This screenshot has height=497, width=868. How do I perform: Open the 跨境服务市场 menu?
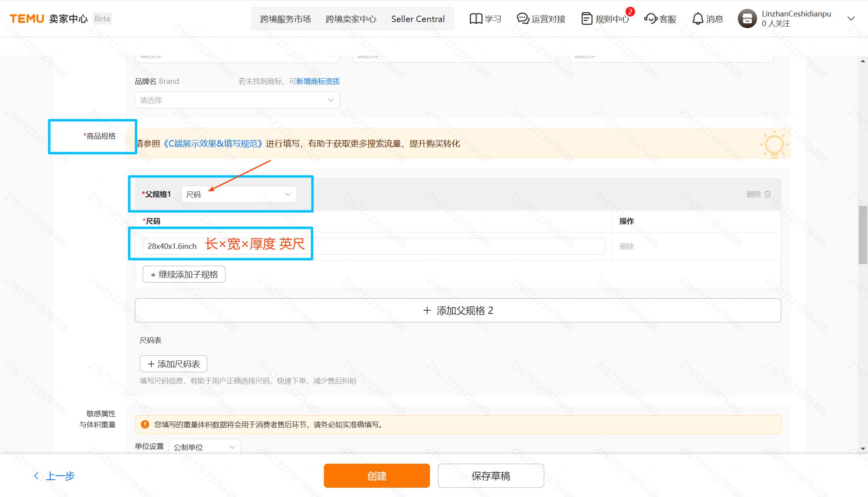[286, 18]
